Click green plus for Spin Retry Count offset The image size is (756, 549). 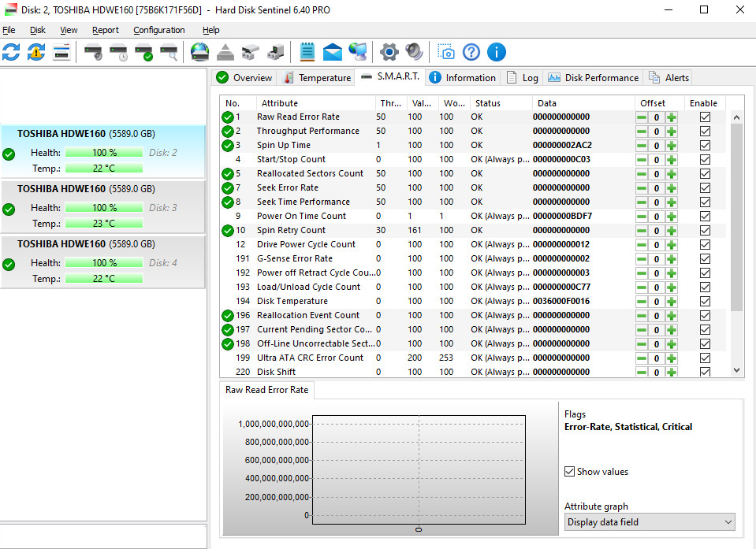[672, 231]
